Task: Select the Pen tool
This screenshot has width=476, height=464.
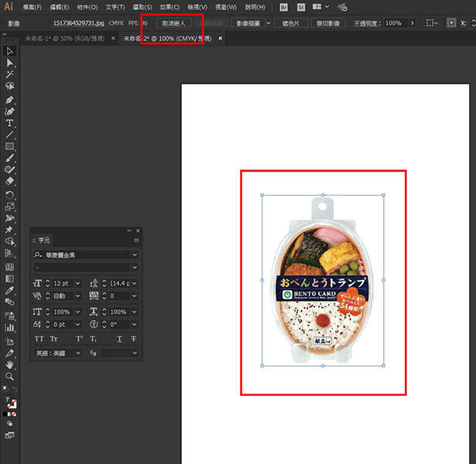Action: [x=10, y=100]
